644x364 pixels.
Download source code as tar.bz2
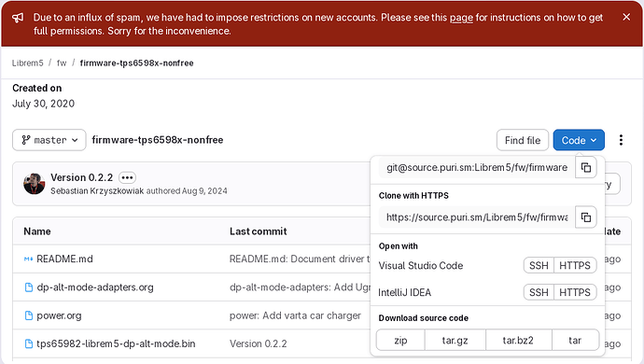coord(519,340)
